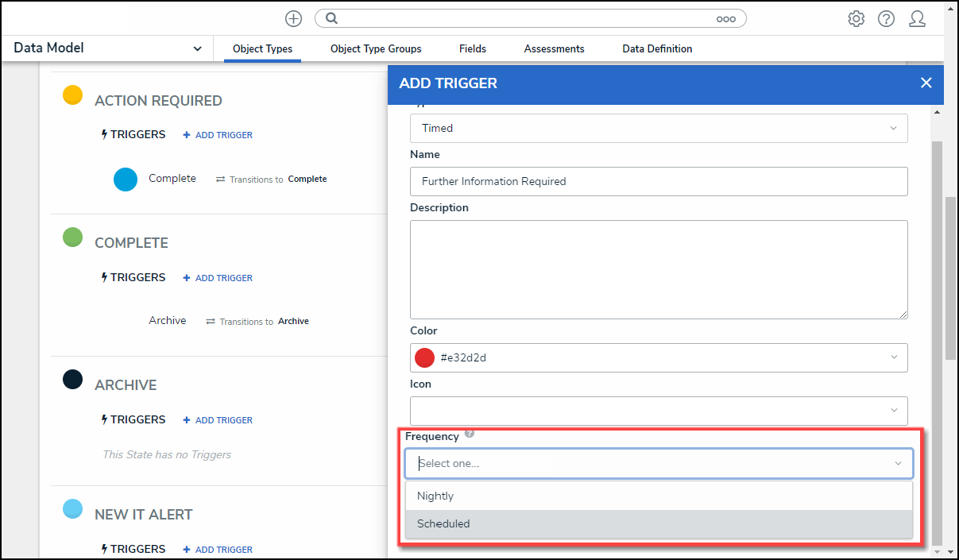The width and height of the screenshot is (959, 560).
Task: Close the Add Trigger panel
Action: [x=926, y=83]
